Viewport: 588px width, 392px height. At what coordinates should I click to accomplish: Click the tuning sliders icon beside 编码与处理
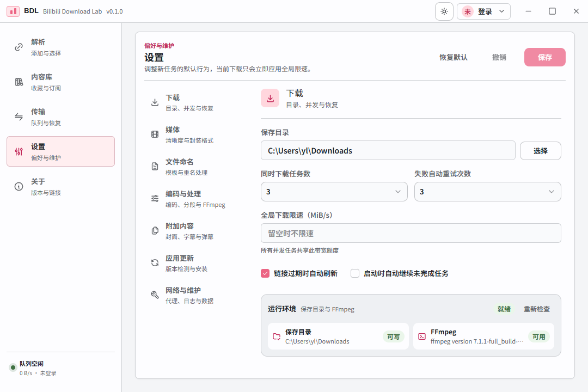[155, 198]
